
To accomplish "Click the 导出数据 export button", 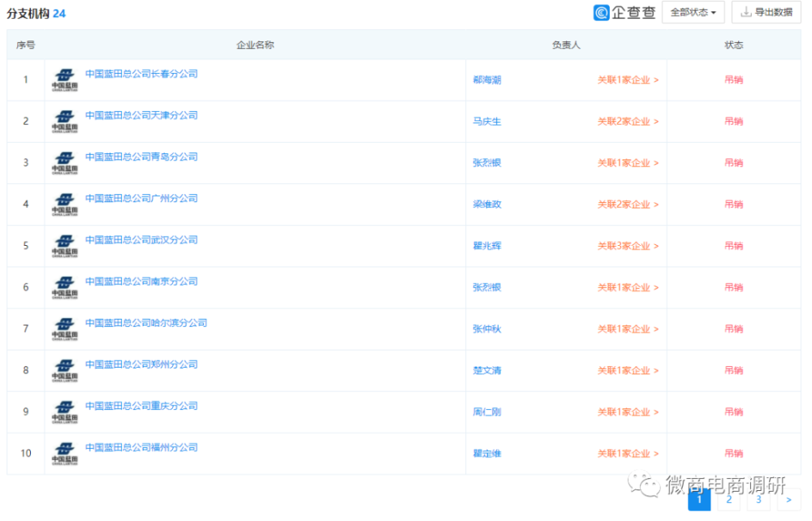I will [x=767, y=12].
